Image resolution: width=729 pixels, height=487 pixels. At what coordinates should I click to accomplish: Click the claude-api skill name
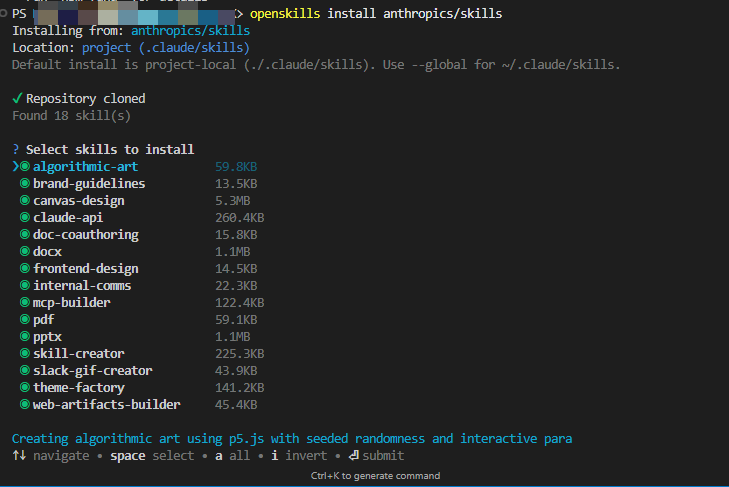click(68, 218)
